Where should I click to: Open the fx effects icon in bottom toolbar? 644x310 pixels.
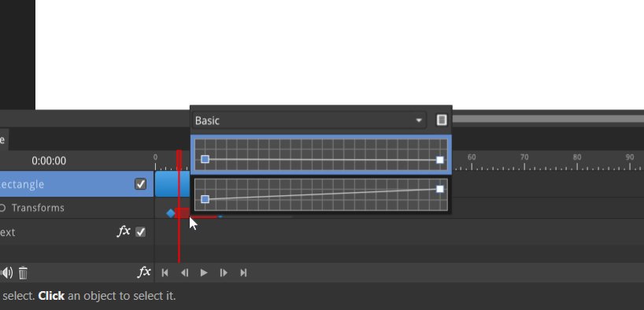(x=144, y=271)
